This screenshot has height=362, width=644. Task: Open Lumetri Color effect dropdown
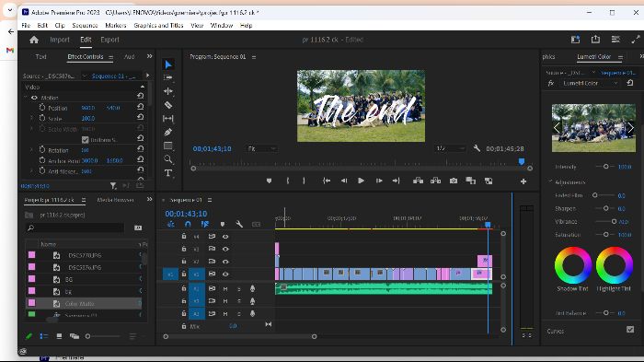[x=590, y=83]
